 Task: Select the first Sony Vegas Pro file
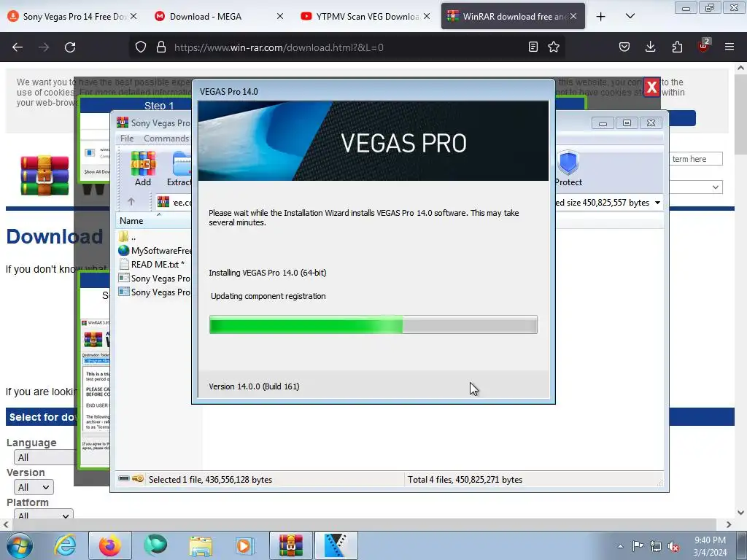click(155, 278)
